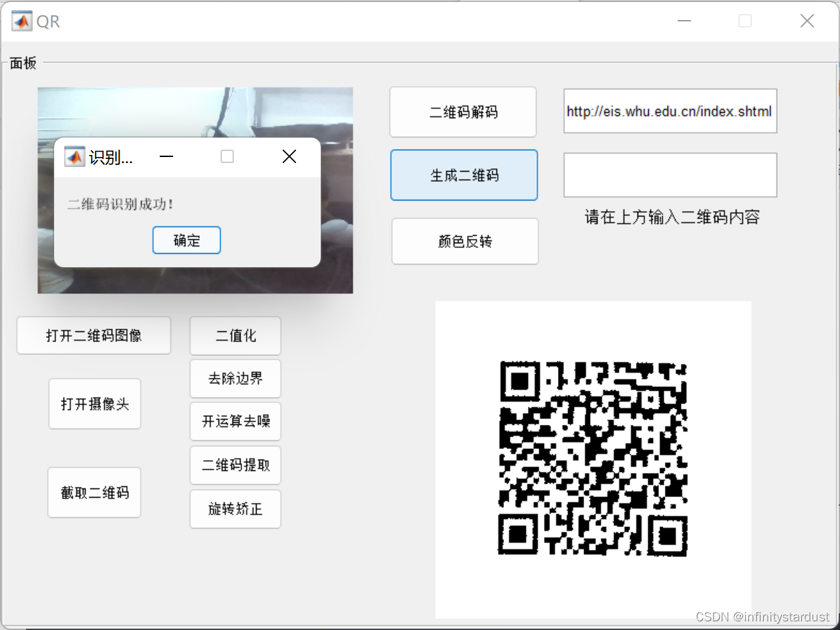This screenshot has width=840, height=630.
Task: Capture QR with 截取二维码 button
Action: coord(94,492)
